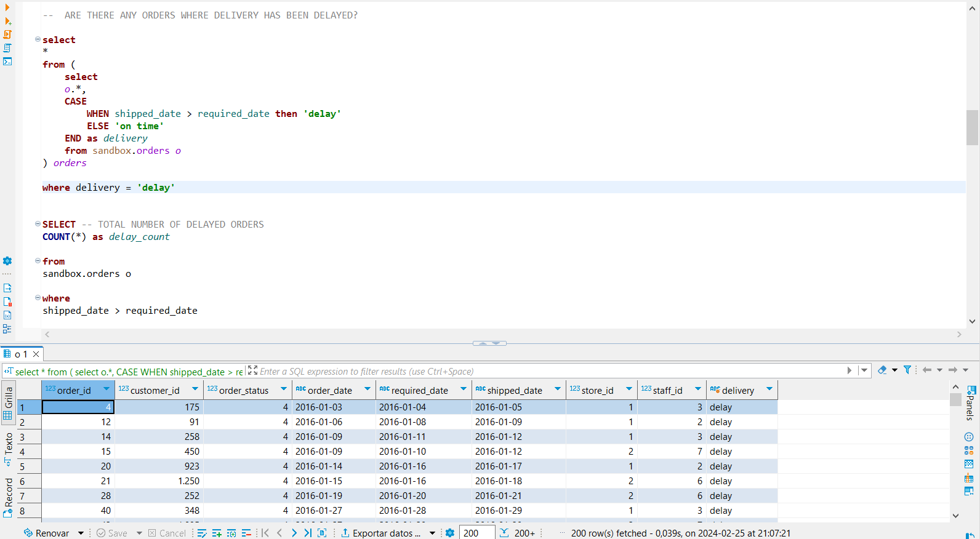Collapse the first select statement fold
Viewport: 980px width, 539px height.
coord(38,39)
